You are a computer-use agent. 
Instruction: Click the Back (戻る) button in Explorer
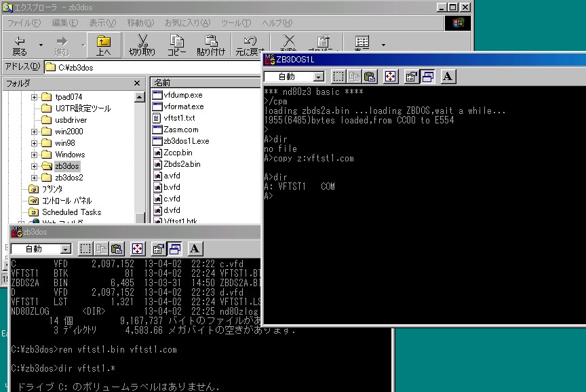pyautogui.click(x=20, y=45)
